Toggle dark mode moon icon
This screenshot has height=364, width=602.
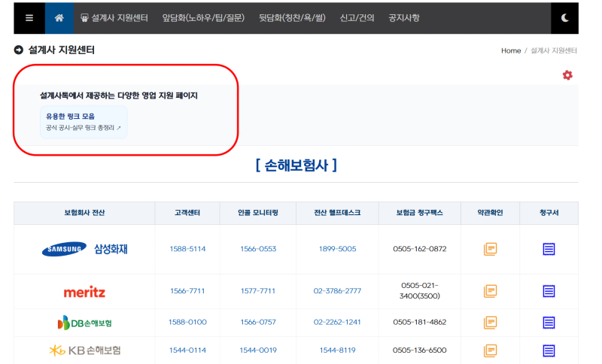(x=565, y=18)
